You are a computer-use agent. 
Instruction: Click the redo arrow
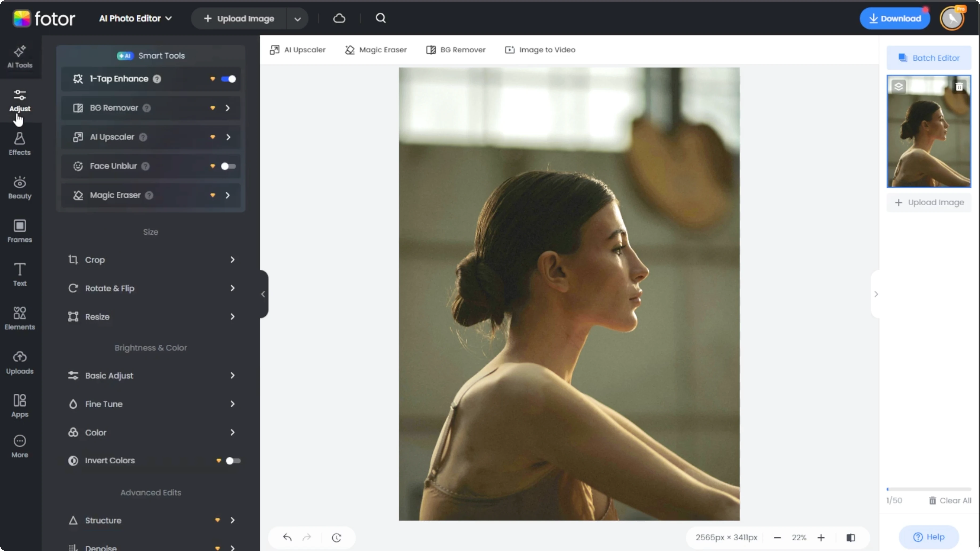coord(307,537)
